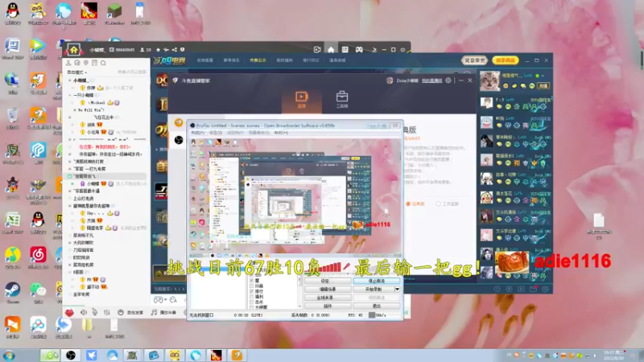The image size is (644, 362).
Task: Open the 帮助(H) menu in OBS
Action: tap(281, 133)
